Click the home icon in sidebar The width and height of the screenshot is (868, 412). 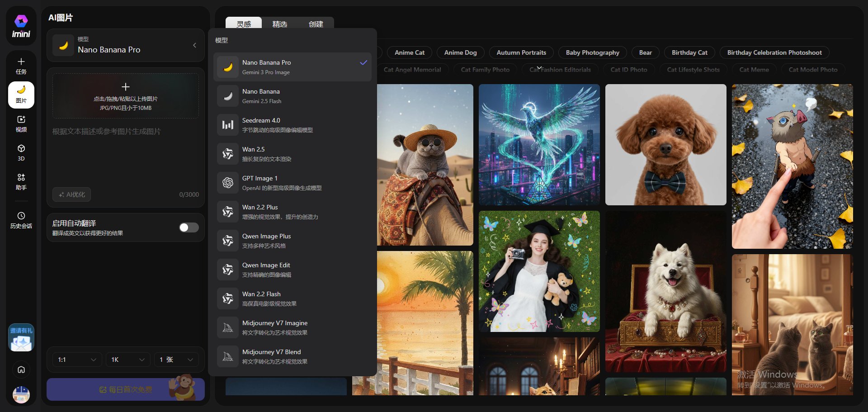[x=21, y=369]
